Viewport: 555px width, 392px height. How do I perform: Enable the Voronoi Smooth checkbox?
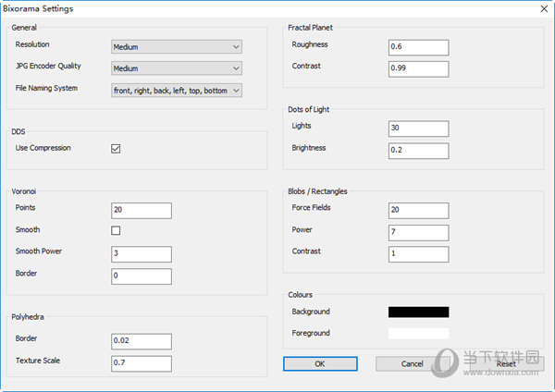coord(116,231)
